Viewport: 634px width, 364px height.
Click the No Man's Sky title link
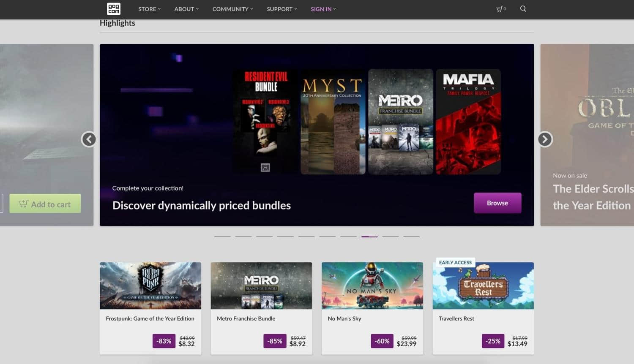point(344,319)
